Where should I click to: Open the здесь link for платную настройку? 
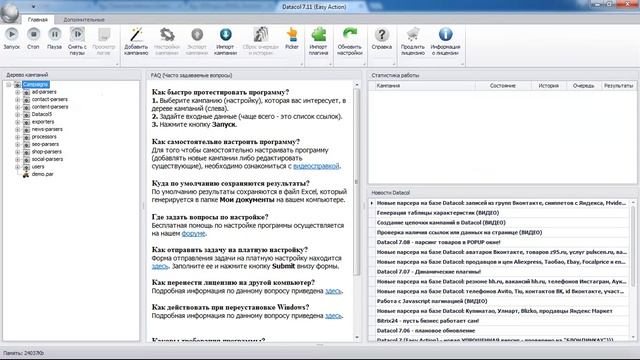pyautogui.click(x=160, y=266)
